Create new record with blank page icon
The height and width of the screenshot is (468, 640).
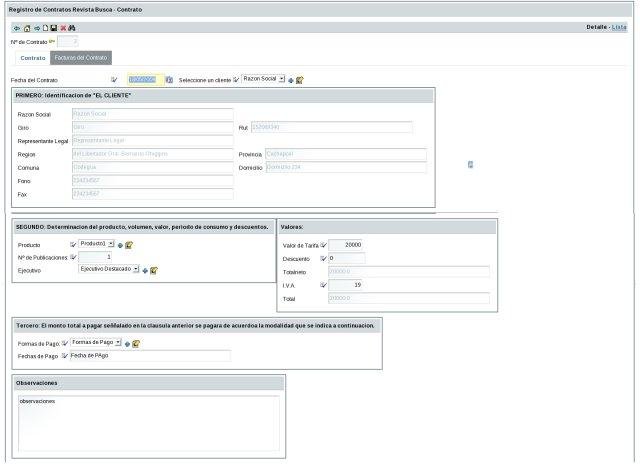click(x=45, y=28)
